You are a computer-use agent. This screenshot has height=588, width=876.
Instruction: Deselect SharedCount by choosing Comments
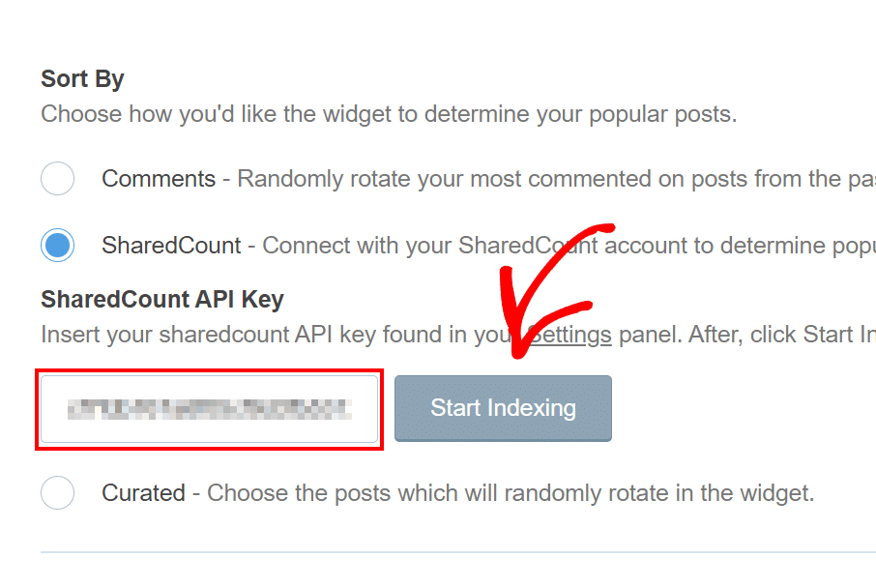pos(57,179)
